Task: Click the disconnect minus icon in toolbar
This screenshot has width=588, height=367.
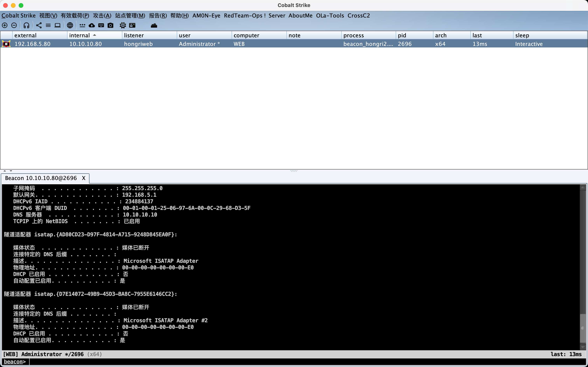Action: 14,25
